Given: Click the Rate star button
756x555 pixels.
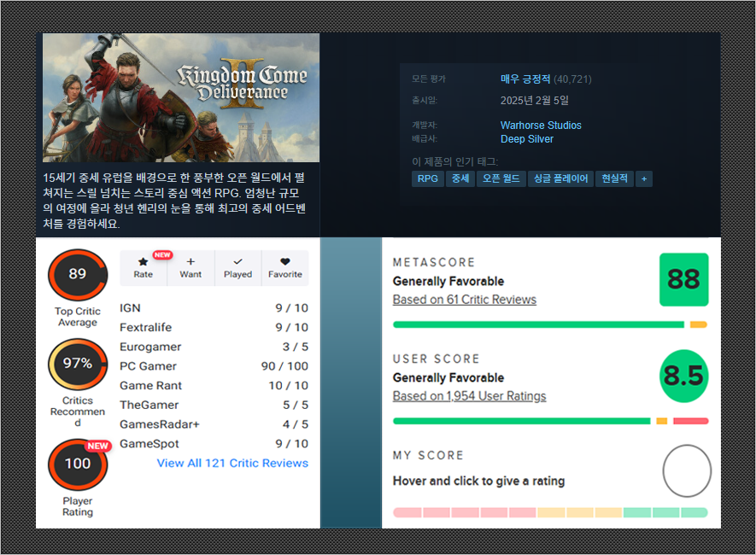Looking at the screenshot, I should click(x=144, y=268).
